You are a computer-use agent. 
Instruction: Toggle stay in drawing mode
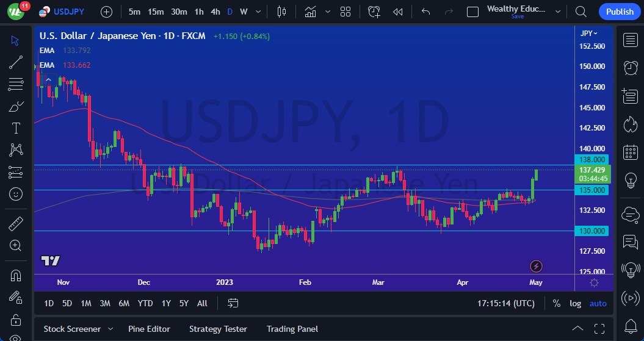coord(16,296)
